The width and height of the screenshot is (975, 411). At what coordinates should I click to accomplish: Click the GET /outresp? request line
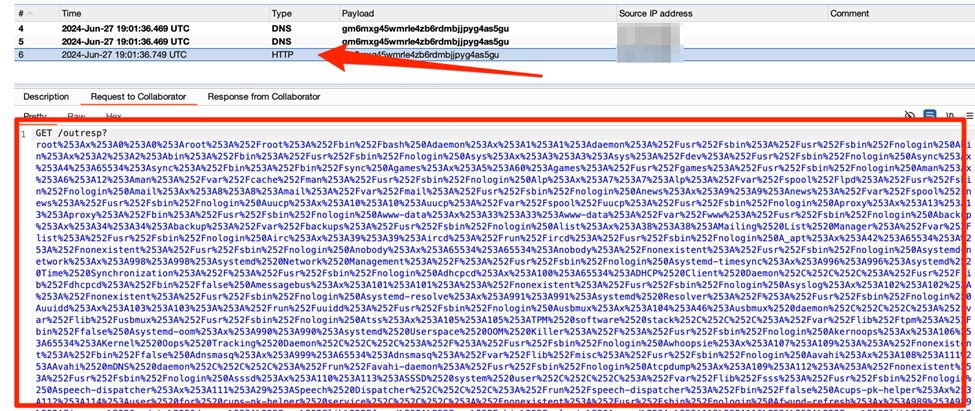point(71,133)
